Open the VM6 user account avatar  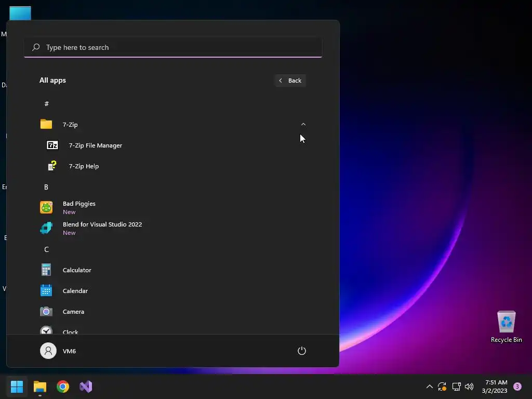click(x=48, y=351)
